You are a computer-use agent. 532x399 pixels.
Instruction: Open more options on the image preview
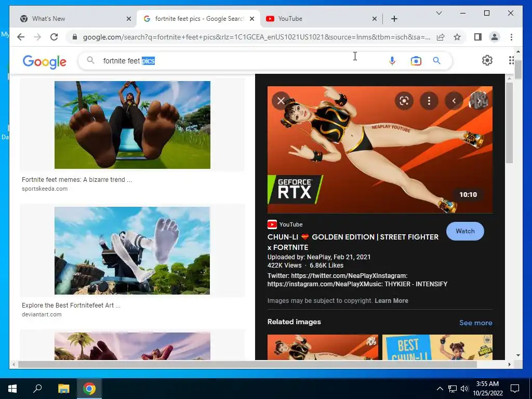[429, 101]
